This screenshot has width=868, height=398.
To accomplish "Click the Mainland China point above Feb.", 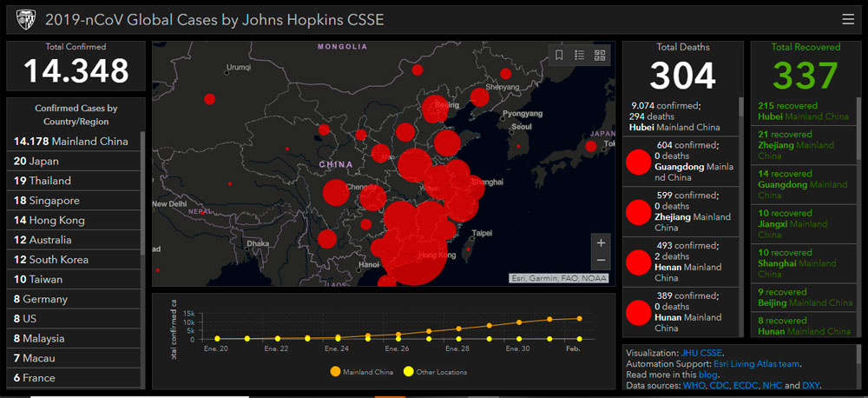I will (580, 318).
